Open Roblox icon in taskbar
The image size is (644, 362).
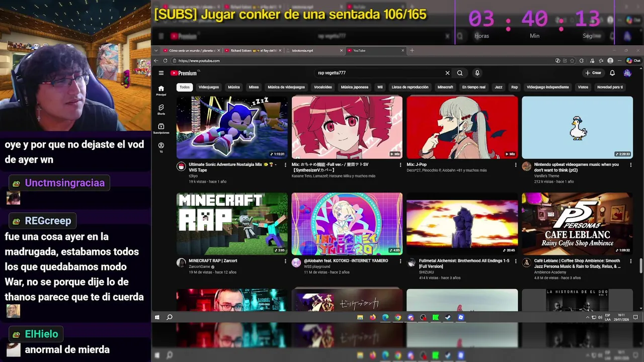pyautogui.click(x=461, y=317)
